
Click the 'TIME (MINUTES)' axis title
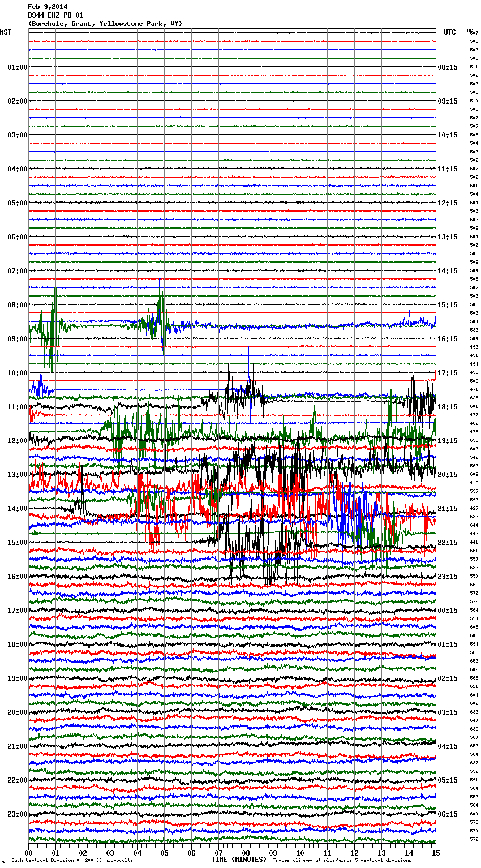coord(239,860)
